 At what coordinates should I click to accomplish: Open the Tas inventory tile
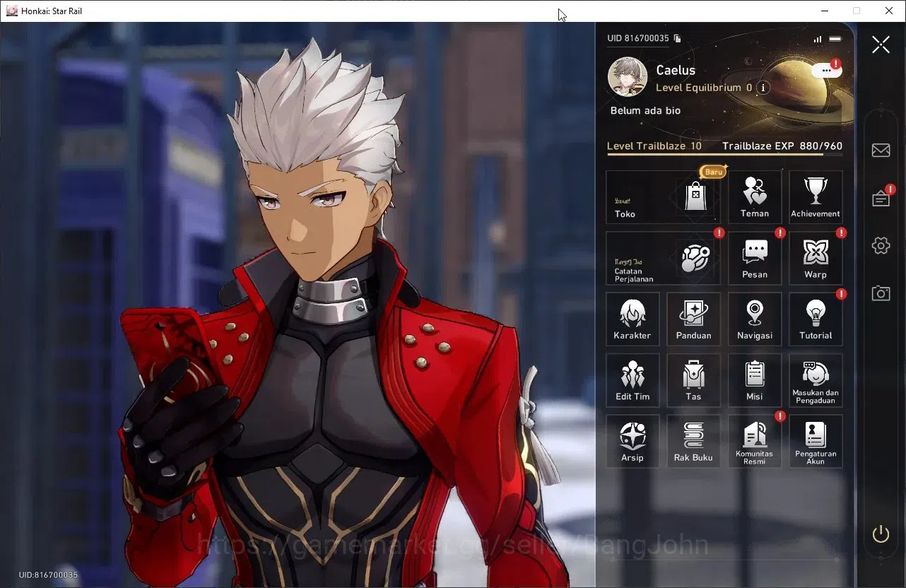tap(693, 380)
